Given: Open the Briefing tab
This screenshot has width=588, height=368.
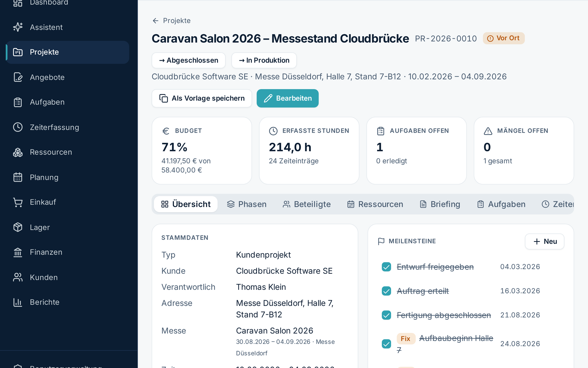Looking at the screenshot, I should (x=440, y=204).
